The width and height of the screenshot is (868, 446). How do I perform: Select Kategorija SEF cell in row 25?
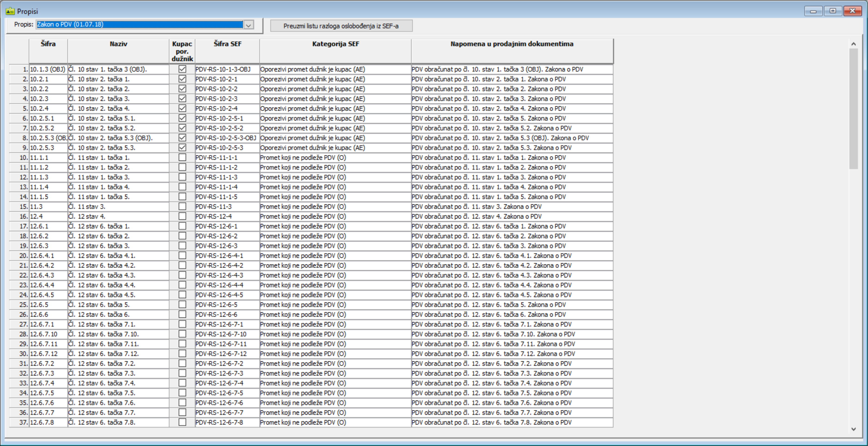[336, 304]
